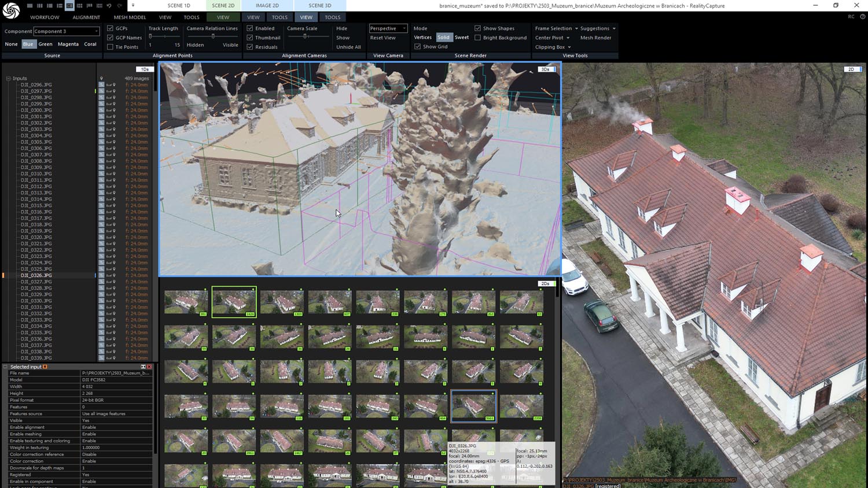Select the highlighted layout icon in top toolbar
Viewport: 868px width, 488px height.
(69, 6)
